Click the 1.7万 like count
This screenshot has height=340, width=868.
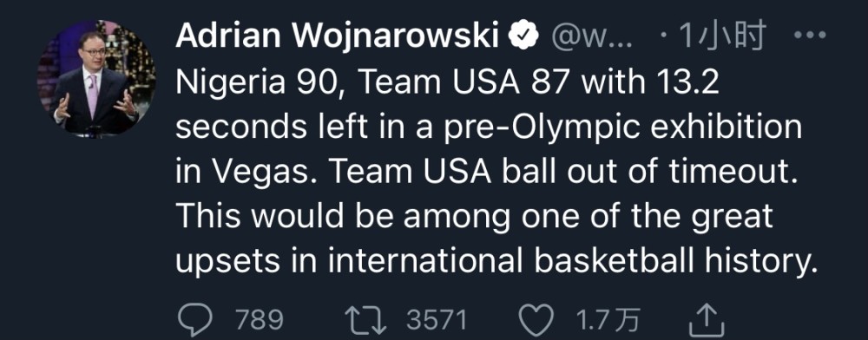tap(608, 319)
